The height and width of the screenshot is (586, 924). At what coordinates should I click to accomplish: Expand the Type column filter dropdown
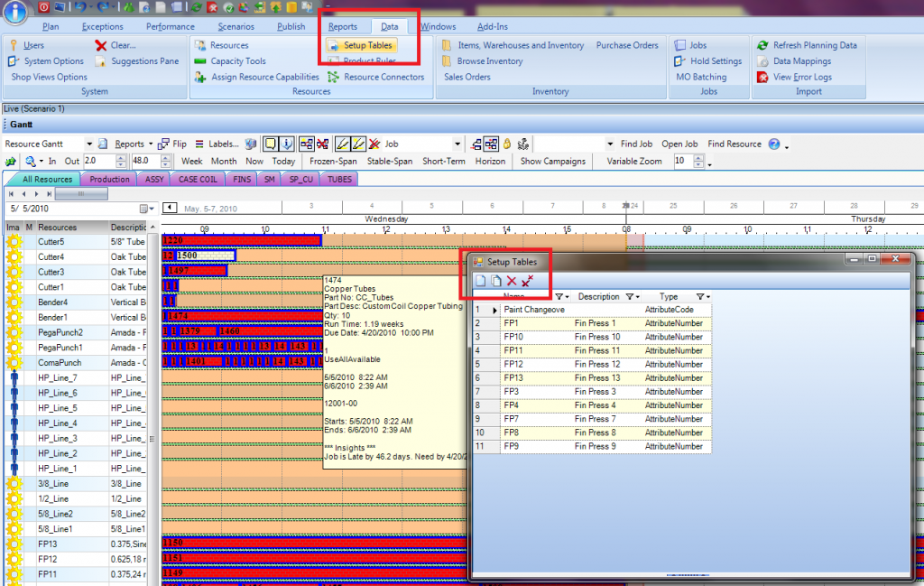point(702,296)
